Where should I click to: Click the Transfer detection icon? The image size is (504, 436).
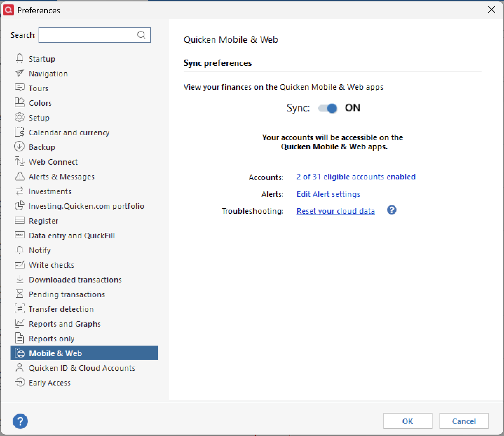coord(20,309)
